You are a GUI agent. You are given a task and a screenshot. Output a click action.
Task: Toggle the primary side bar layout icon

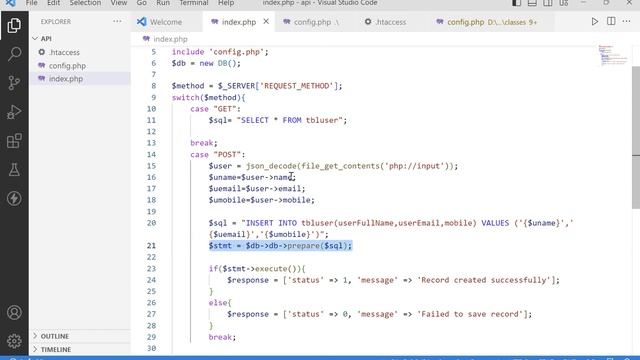tap(516, 3)
